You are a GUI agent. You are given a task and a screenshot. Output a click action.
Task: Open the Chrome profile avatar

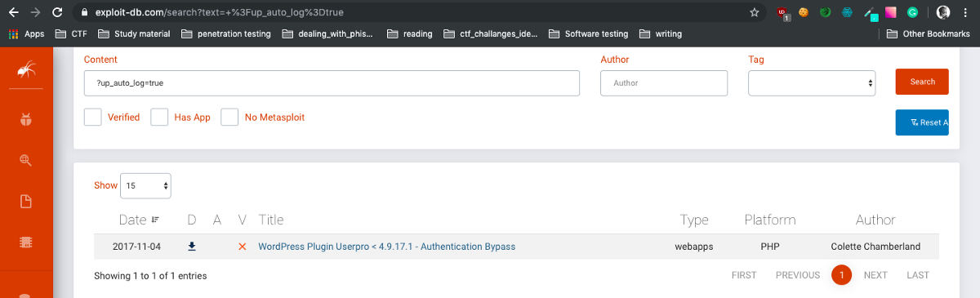point(943,12)
